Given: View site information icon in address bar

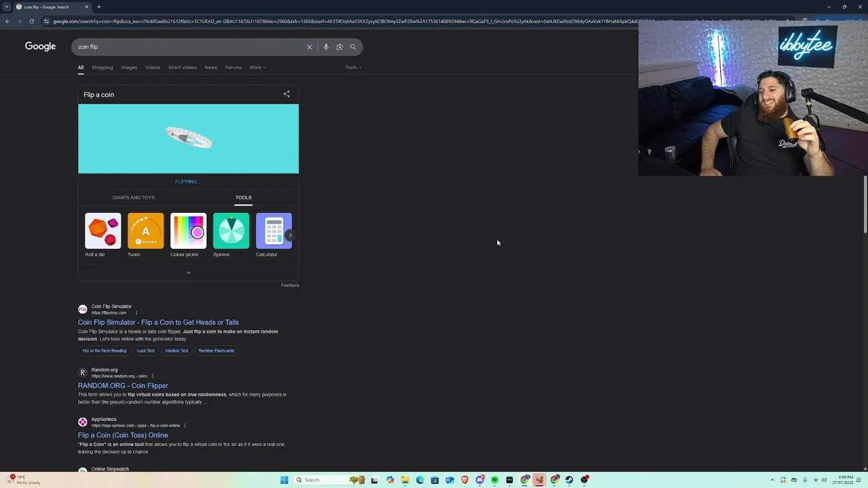Looking at the screenshot, I should point(46,21).
